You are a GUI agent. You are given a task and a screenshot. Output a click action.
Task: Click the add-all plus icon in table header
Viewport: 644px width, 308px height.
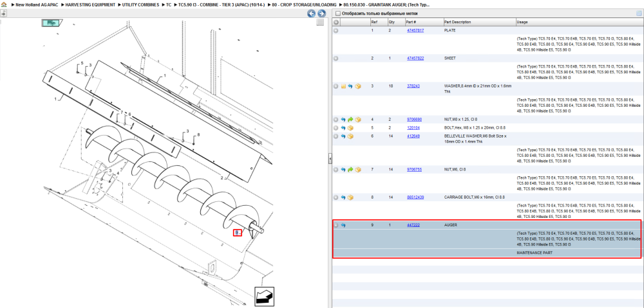click(x=336, y=22)
